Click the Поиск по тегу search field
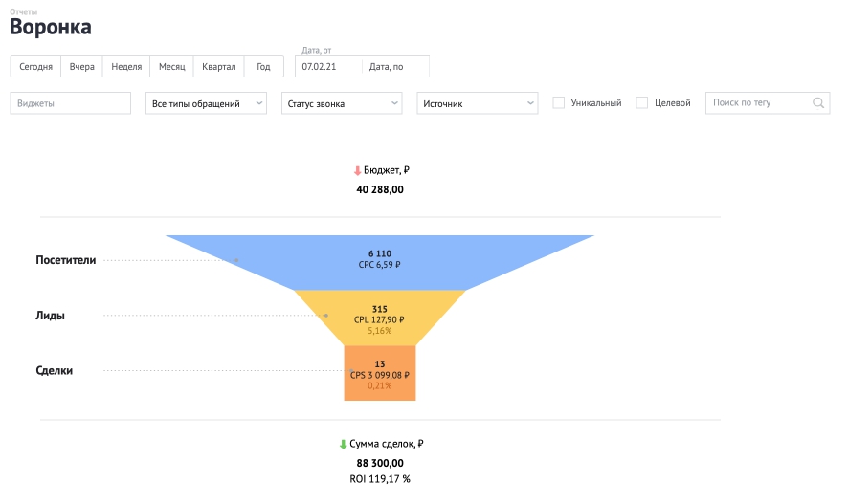 (x=768, y=102)
